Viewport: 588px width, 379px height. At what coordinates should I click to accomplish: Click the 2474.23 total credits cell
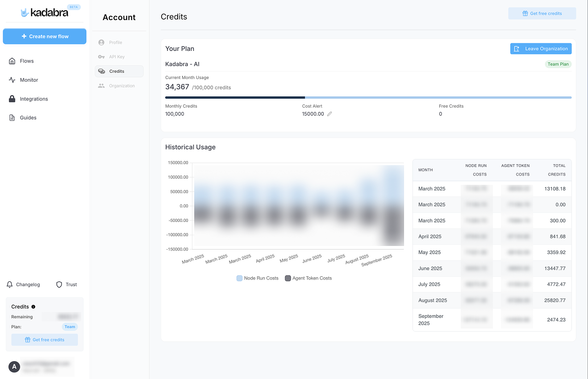(556, 320)
